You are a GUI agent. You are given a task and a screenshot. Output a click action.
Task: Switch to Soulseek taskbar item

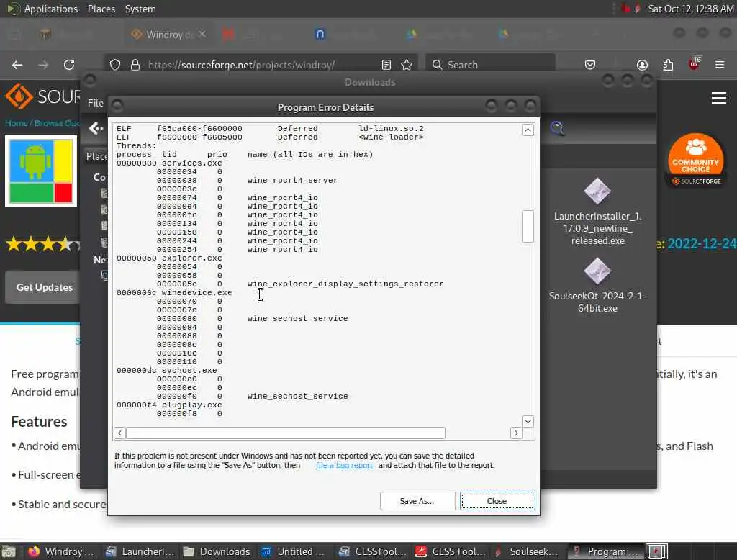coord(526,551)
